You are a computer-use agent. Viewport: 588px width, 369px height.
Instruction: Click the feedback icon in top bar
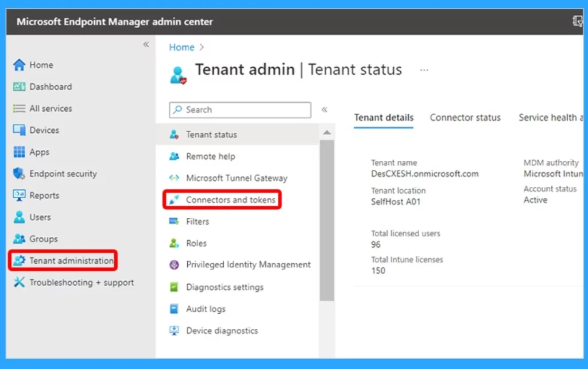[x=578, y=21]
